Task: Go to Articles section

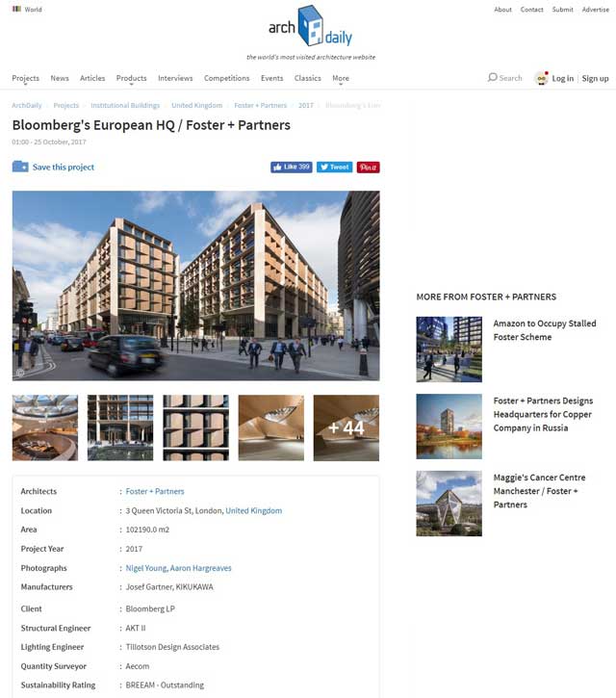Action: (92, 78)
